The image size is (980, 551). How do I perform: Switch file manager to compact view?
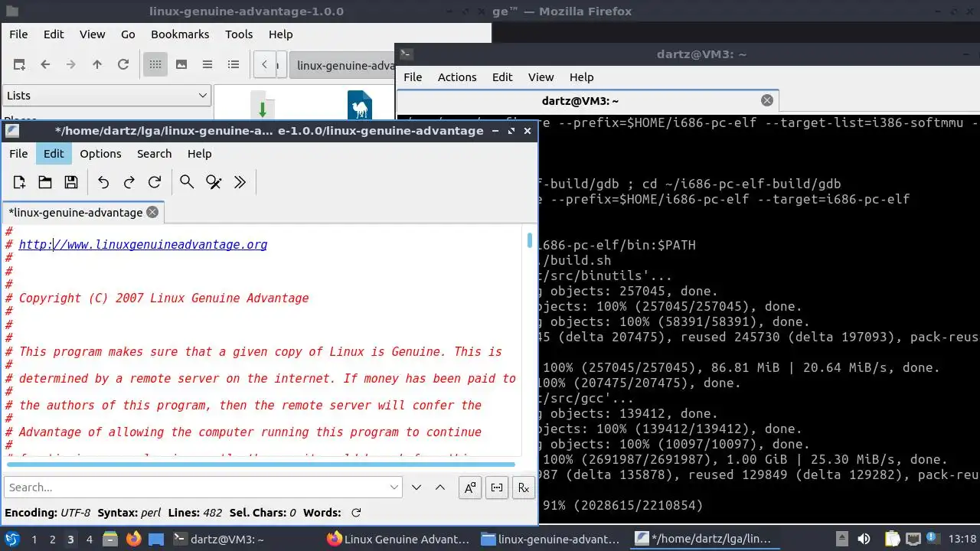pos(207,65)
